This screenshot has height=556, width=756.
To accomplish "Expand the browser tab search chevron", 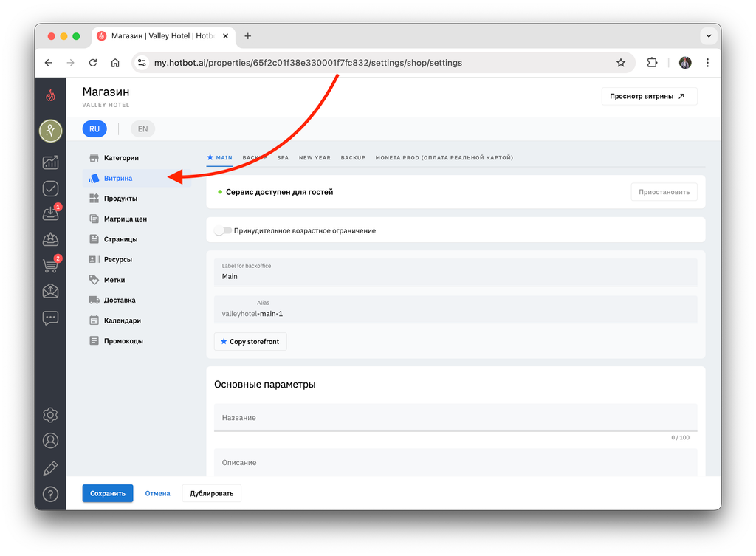I will [x=709, y=35].
